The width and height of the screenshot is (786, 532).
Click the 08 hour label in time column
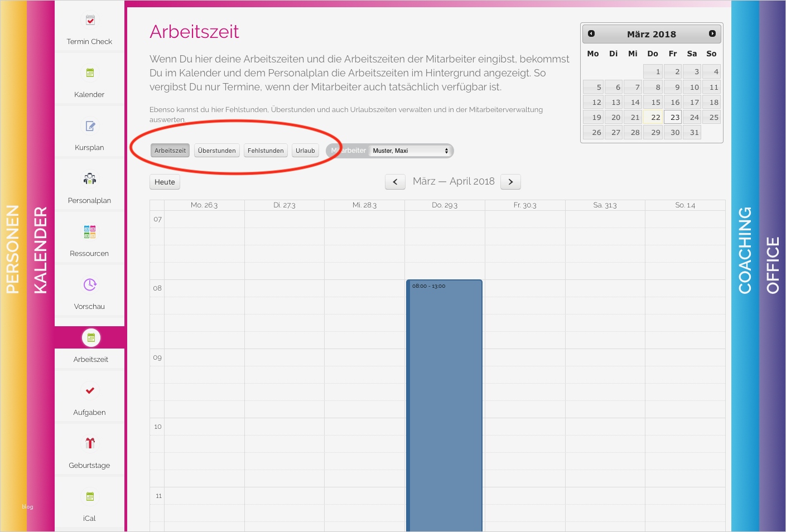tap(157, 288)
